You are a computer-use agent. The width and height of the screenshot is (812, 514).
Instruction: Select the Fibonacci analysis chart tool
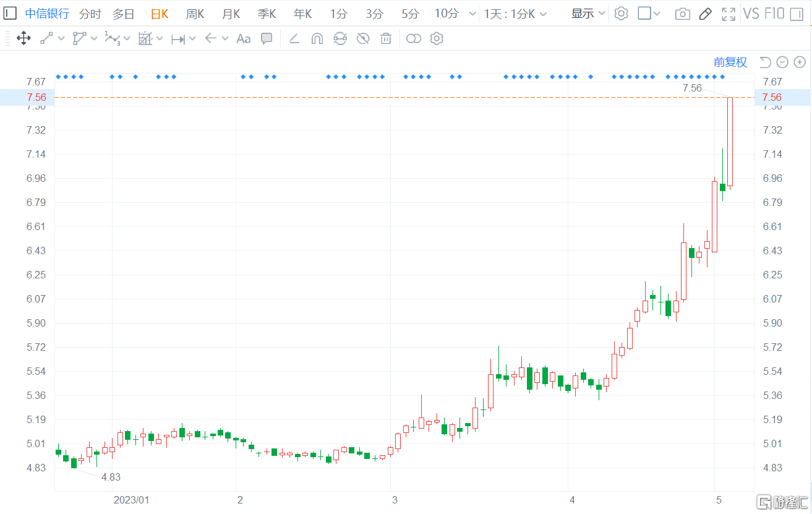[145, 38]
